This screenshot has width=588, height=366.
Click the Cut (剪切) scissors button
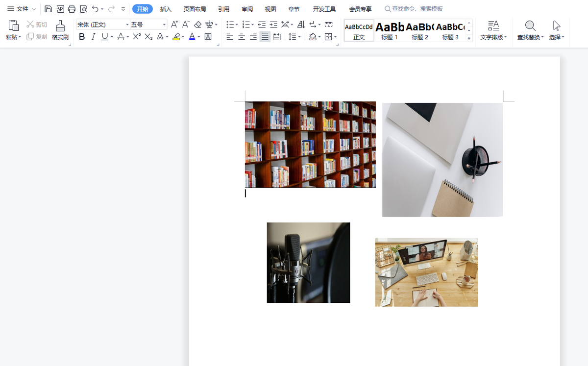pyautogui.click(x=37, y=24)
